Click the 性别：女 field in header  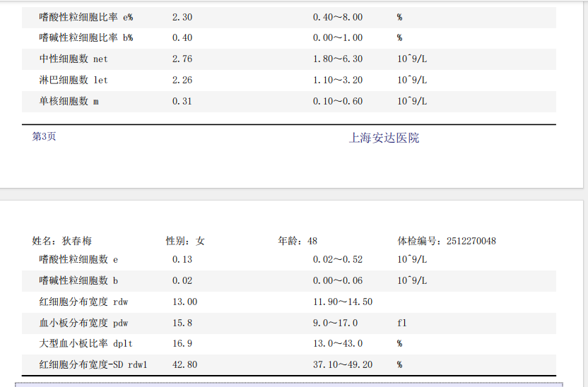tap(185, 242)
